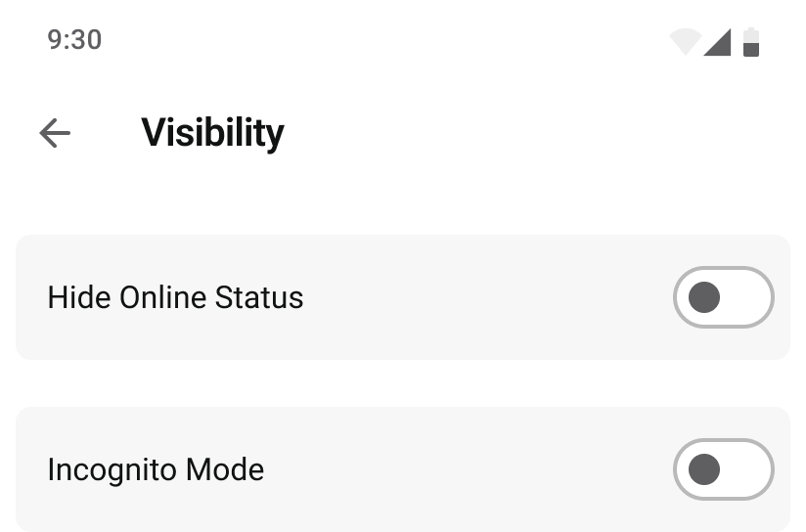
Task: Tap the word Mode in second row
Action: (225, 469)
